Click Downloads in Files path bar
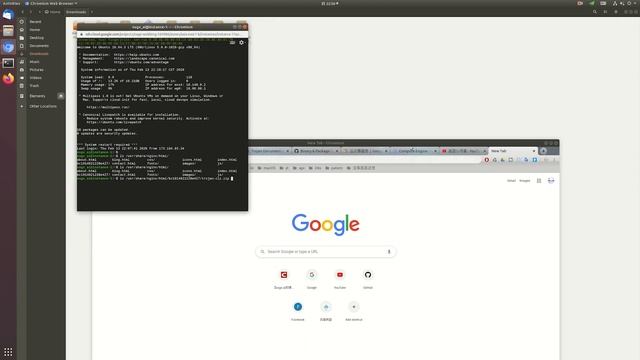This screenshot has width=640, height=360. [76, 12]
